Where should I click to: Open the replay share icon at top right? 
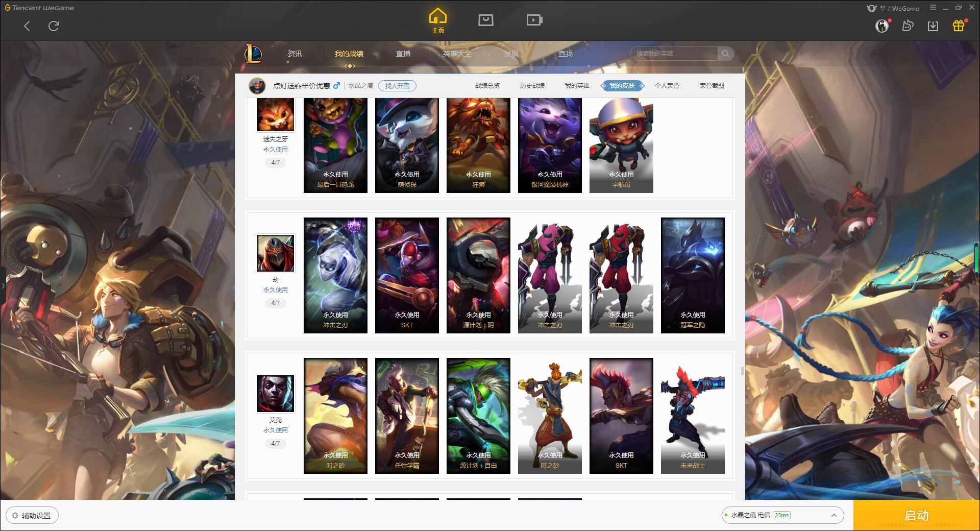click(908, 26)
